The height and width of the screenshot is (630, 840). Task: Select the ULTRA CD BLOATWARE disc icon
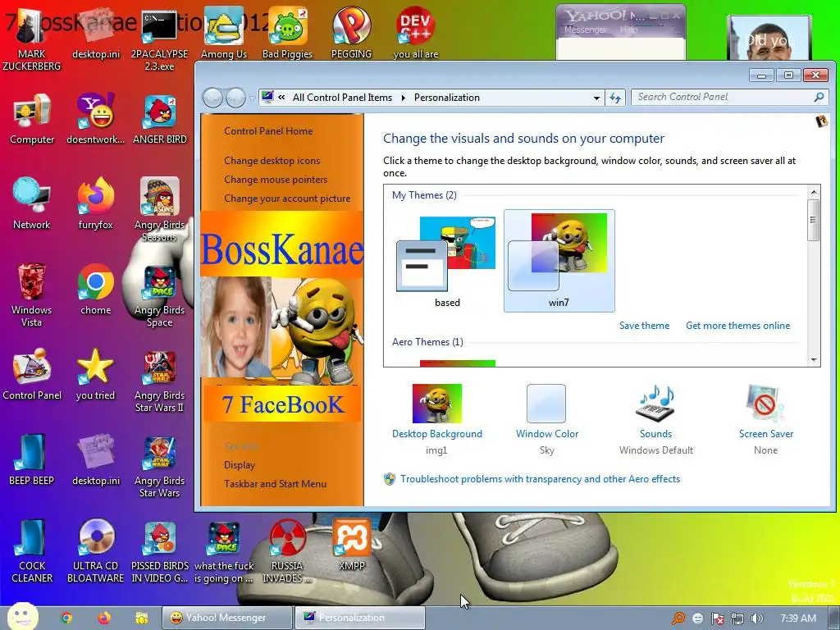pos(95,550)
